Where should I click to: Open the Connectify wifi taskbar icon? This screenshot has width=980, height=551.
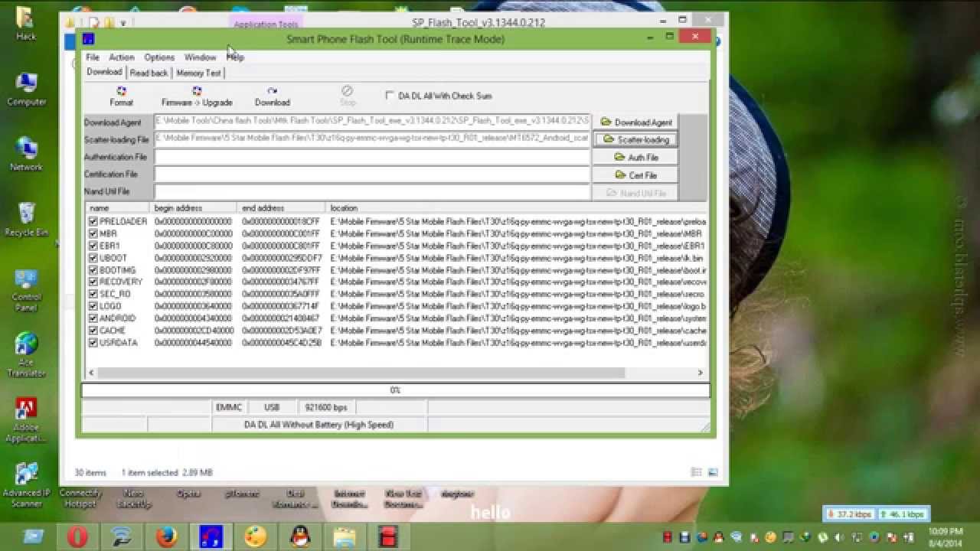click(x=122, y=536)
